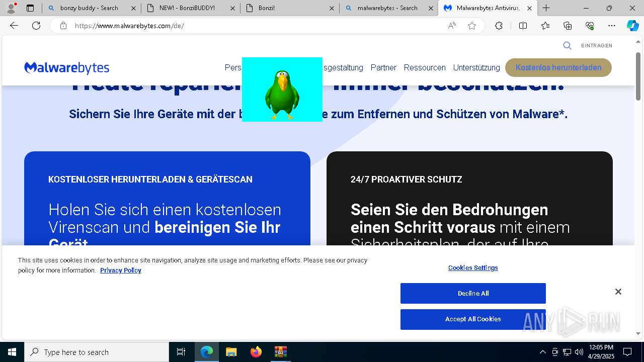Open the Partner menu
This screenshot has width=644, height=362.
383,67
